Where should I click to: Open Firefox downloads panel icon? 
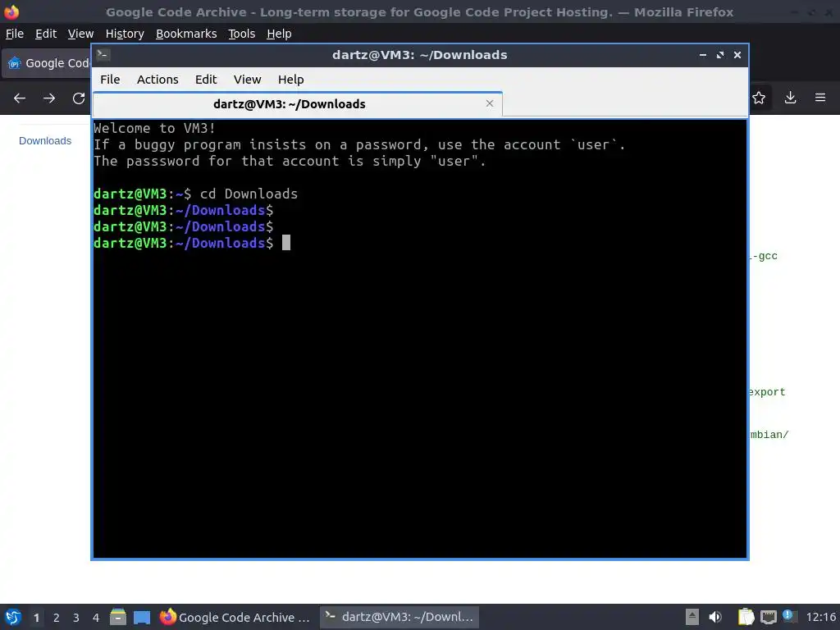point(790,98)
